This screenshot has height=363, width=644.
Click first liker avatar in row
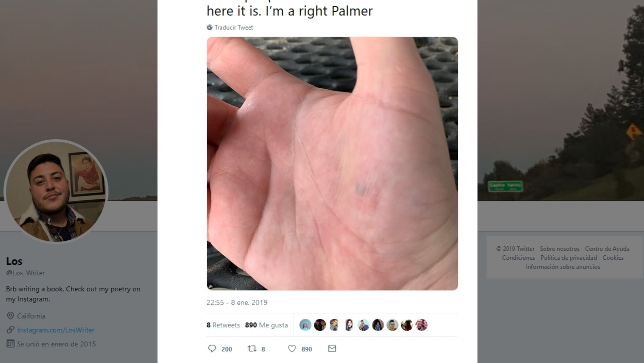point(305,325)
